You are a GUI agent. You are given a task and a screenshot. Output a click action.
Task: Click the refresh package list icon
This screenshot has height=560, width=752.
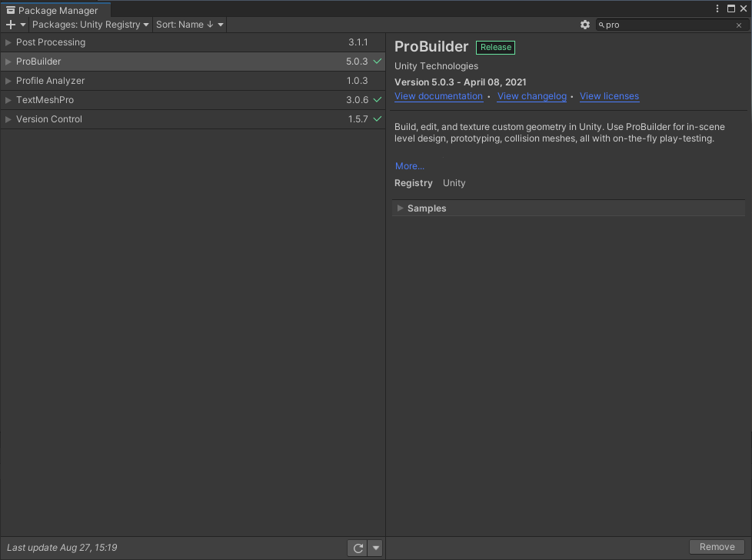pyautogui.click(x=358, y=548)
